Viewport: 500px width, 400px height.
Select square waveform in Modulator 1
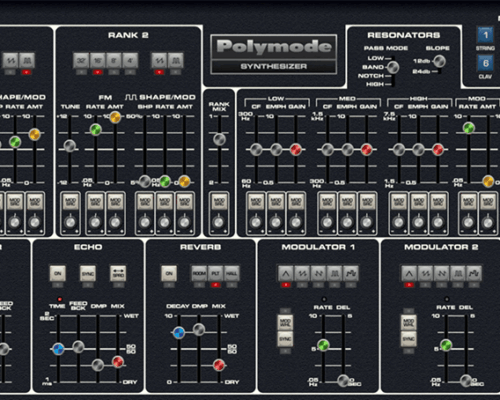[x=335, y=274]
